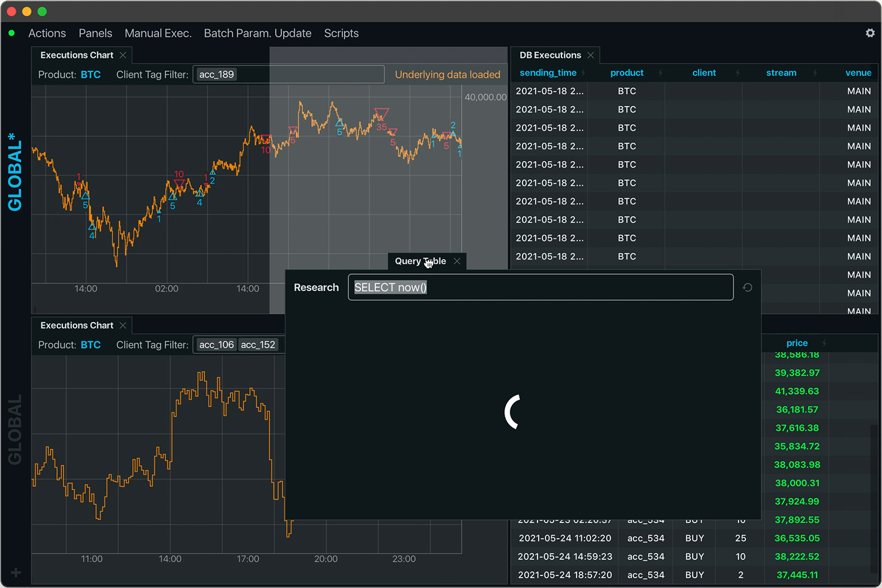882x588 pixels.
Task: Open the Actions menu
Action: [x=47, y=33]
